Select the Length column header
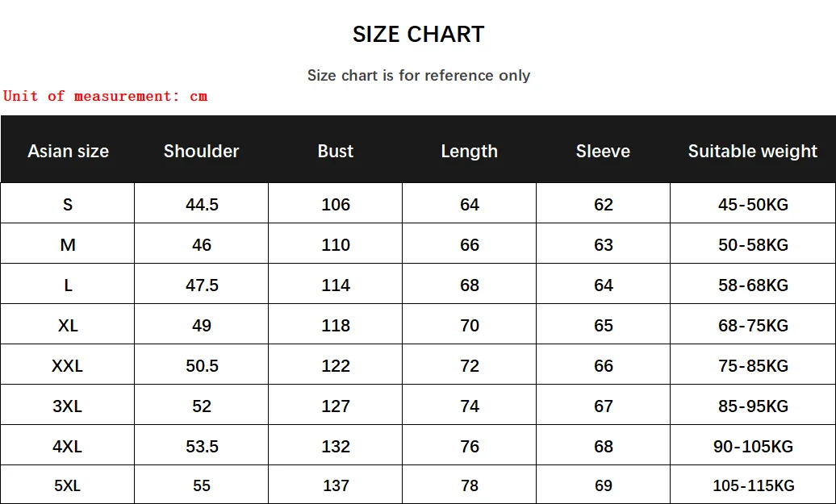Screen dimensions: 836x504 tap(469, 151)
